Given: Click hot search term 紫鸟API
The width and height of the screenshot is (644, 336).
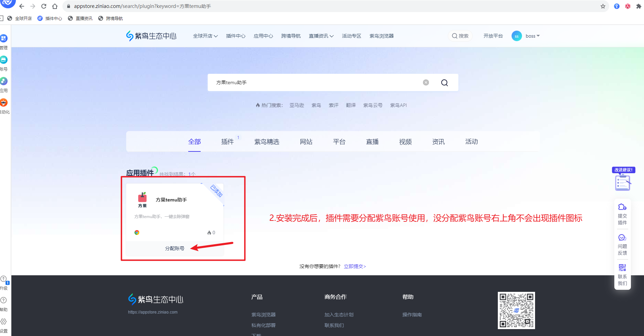Looking at the screenshot, I should pos(399,105).
